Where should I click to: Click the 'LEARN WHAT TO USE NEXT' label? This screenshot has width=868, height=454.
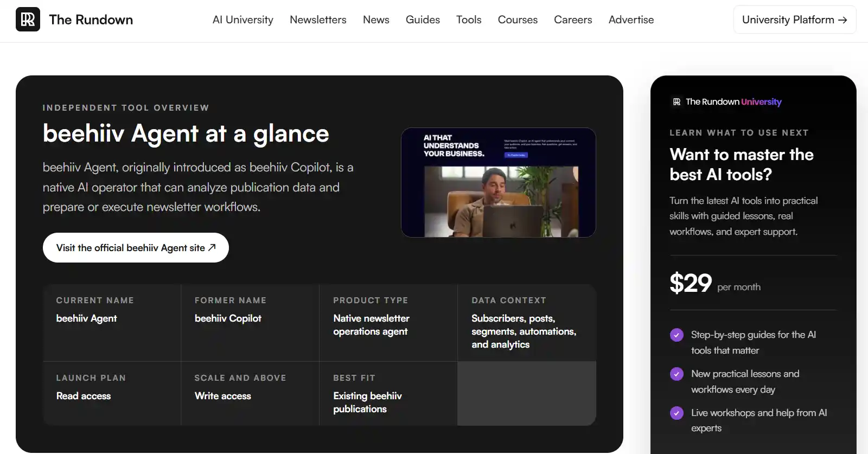click(x=739, y=132)
